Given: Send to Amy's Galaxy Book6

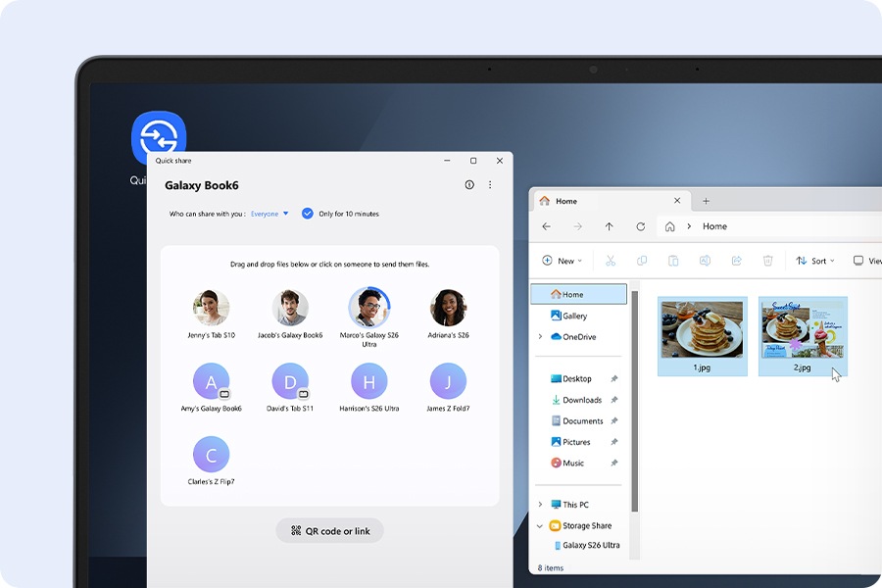Looking at the screenshot, I should point(211,388).
